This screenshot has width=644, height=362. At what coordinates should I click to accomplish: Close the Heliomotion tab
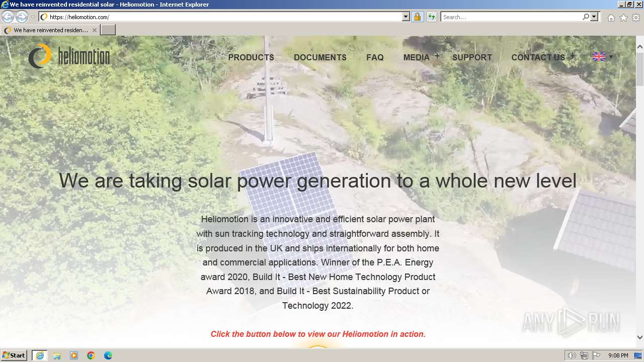(x=94, y=30)
